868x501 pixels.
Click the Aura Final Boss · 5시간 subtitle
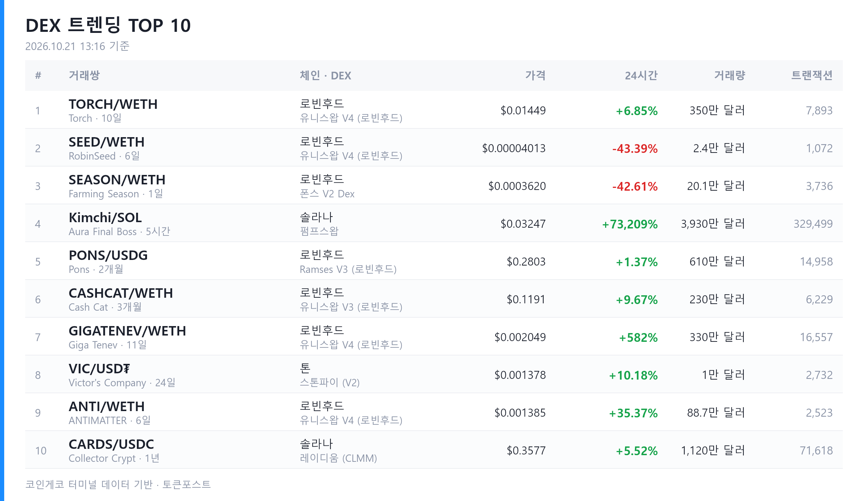pos(119,232)
